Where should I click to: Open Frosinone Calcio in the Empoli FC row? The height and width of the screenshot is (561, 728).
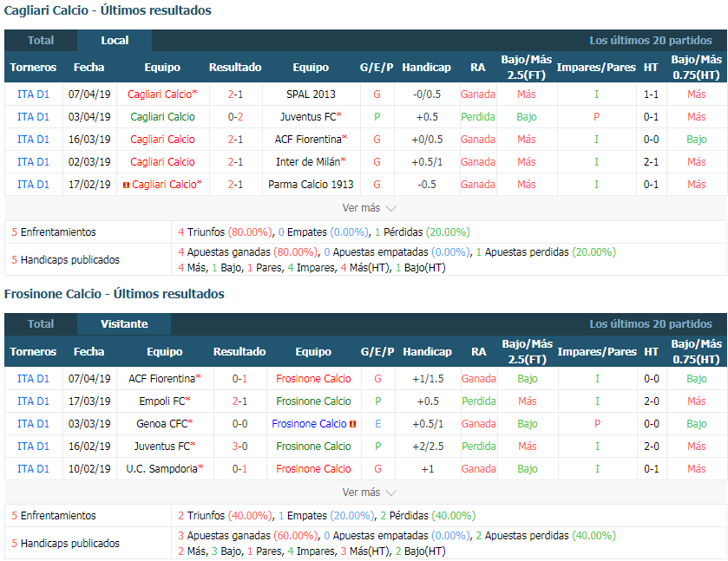pos(313,401)
